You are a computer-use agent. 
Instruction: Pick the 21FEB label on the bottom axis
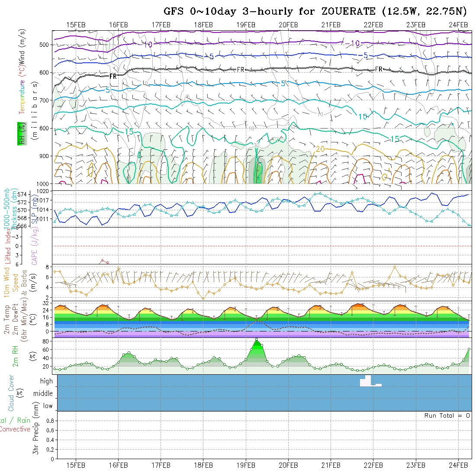point(331,466)
